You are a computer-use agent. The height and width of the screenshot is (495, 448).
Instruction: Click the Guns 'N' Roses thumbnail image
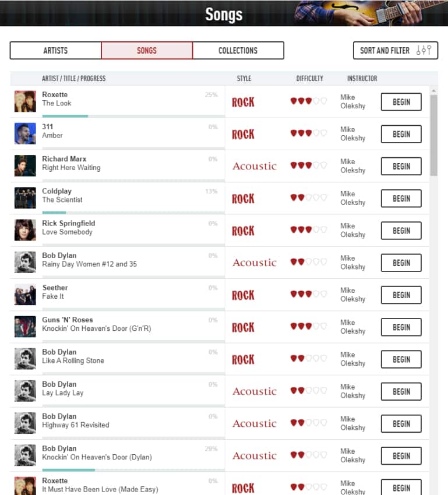point(25,327)
